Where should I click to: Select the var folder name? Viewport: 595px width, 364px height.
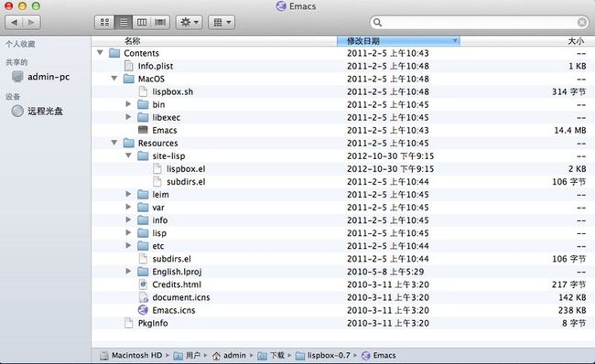158,208
